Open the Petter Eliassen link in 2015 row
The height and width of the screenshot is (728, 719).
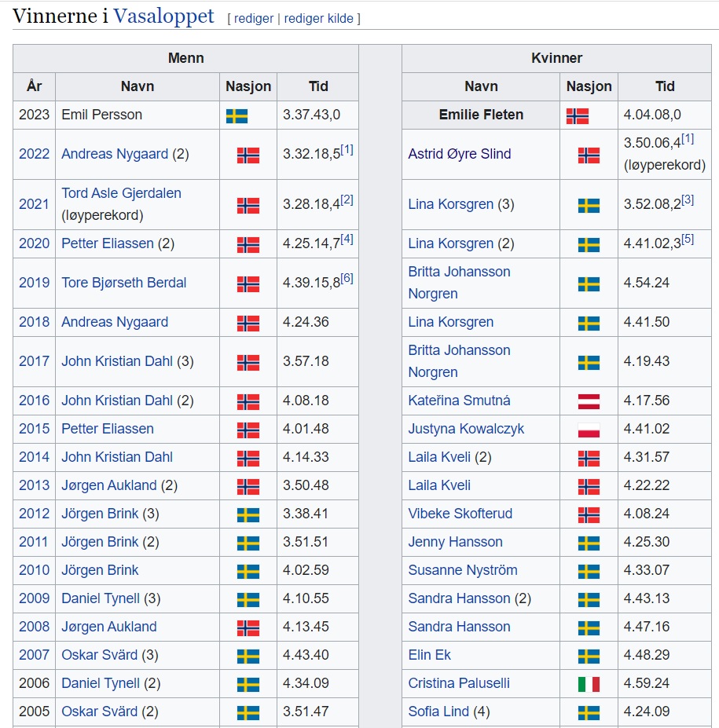pos(108,429)
